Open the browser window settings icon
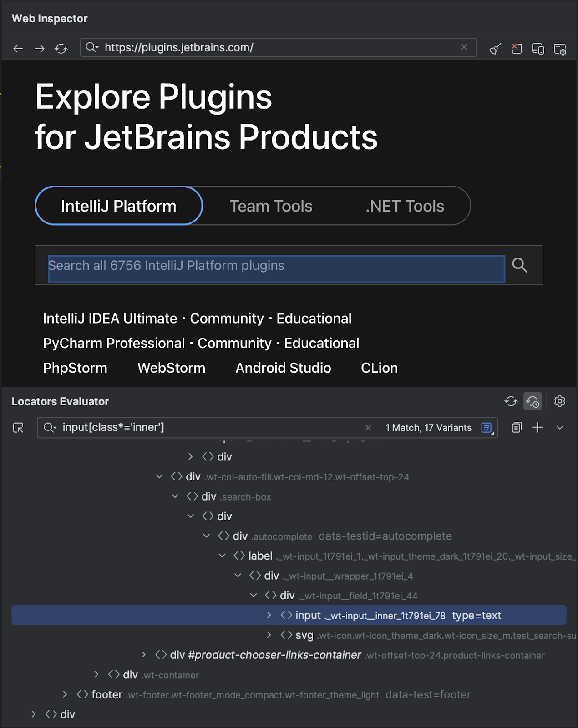The height and width of the screenshot is (728, 578). pyautogui.click(x=560, y=48)
